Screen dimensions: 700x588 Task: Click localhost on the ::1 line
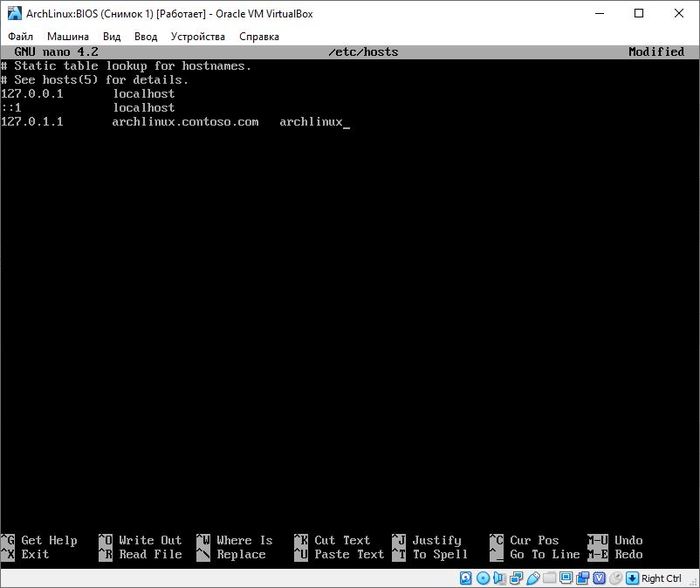click(143, 108)
